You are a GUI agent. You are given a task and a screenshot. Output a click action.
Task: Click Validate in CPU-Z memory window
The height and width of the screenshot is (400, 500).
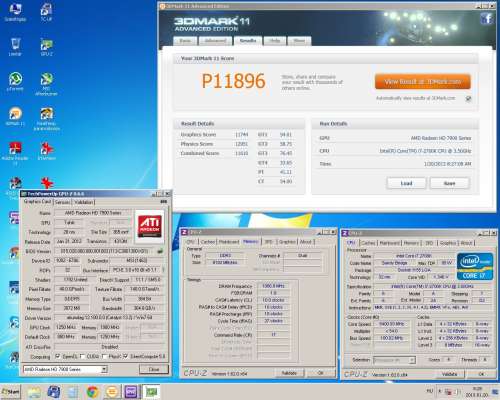coord(289,373)
